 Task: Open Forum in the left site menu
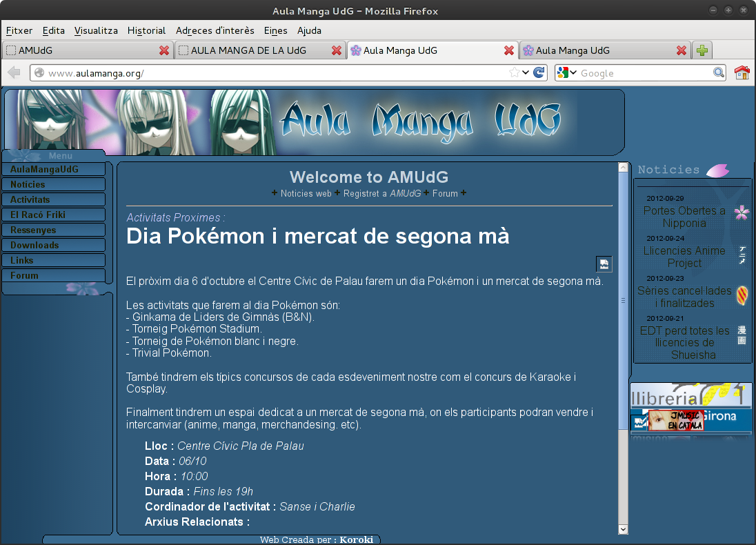point(54,275)
